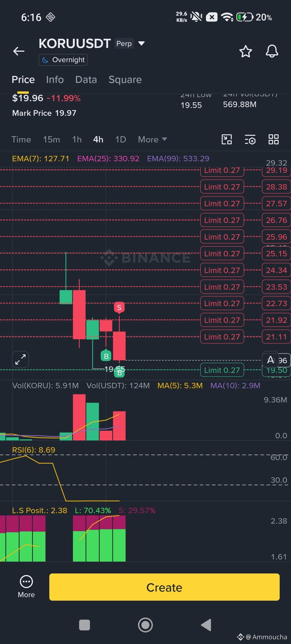291x644 pixels.
Task: Tap the A auto-scale button on price axis
Action: pos(271,360)
